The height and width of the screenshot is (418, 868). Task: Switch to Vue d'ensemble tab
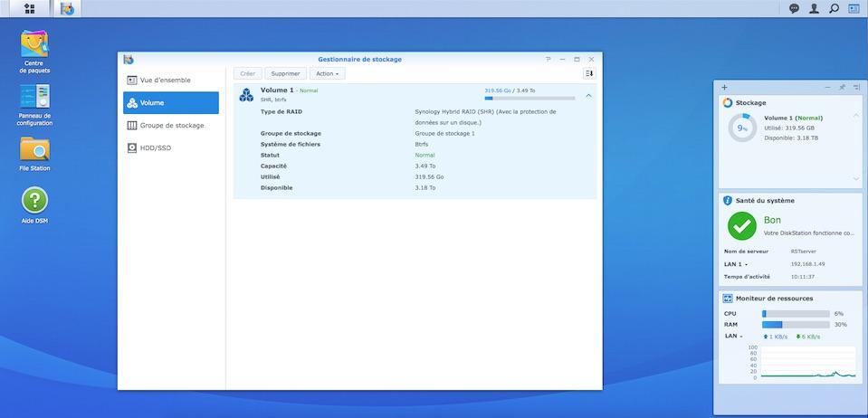click(171, 80)
